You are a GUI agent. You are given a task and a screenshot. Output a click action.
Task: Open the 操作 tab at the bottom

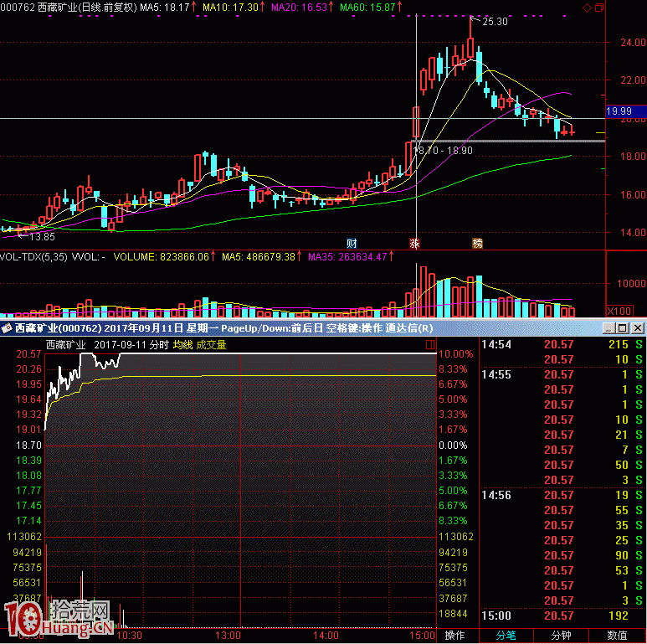pos(455,636)
